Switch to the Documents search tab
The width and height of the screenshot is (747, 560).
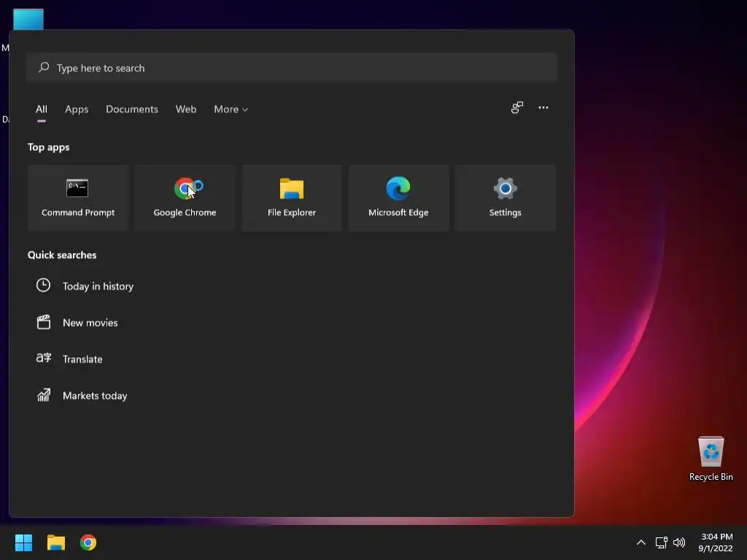pyautogui.click(x=132, y=109)
